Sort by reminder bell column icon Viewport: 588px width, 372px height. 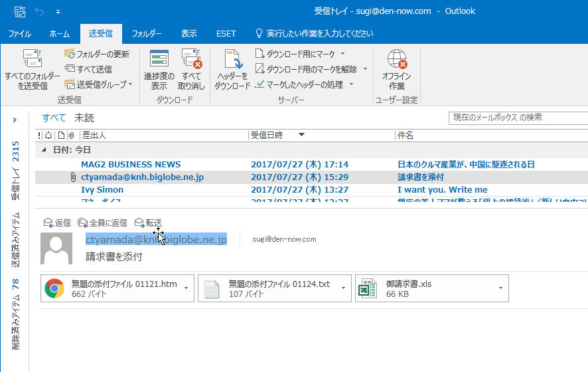(x=48, y=136)
